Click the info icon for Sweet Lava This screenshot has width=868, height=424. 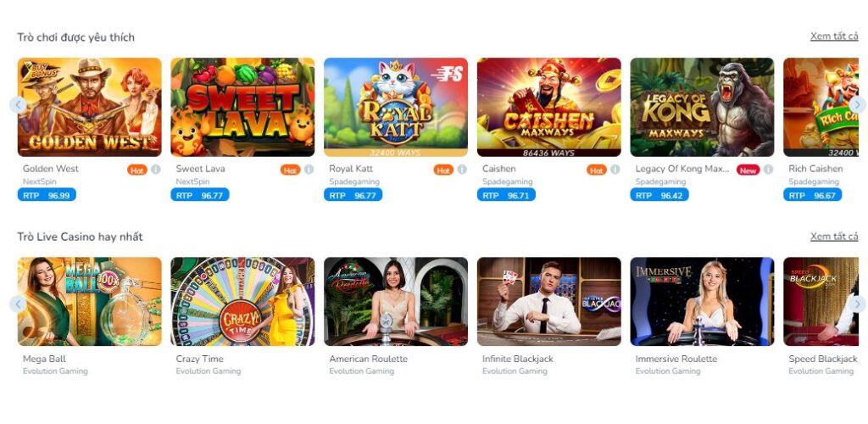(x=309, y=170)
